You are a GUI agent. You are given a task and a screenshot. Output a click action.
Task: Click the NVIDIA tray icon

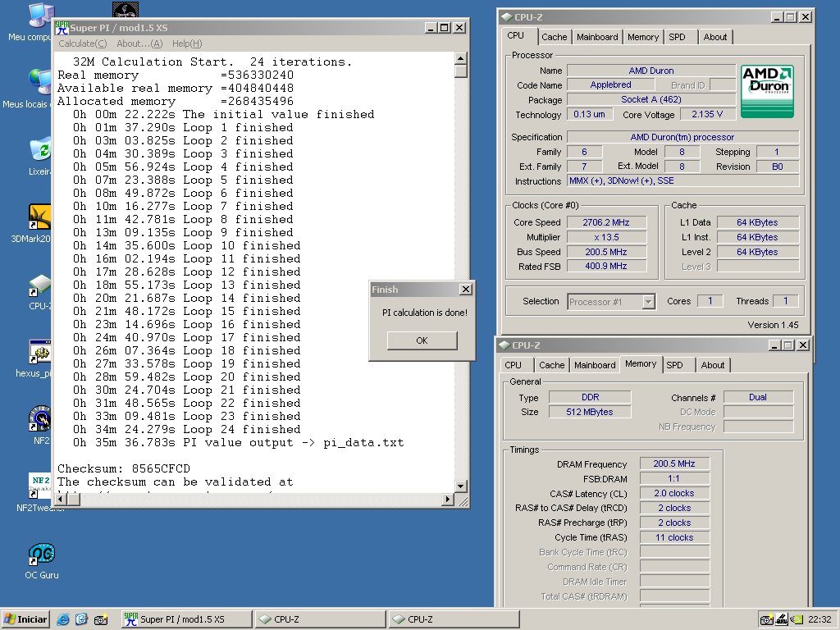click(x=797, y=620)
